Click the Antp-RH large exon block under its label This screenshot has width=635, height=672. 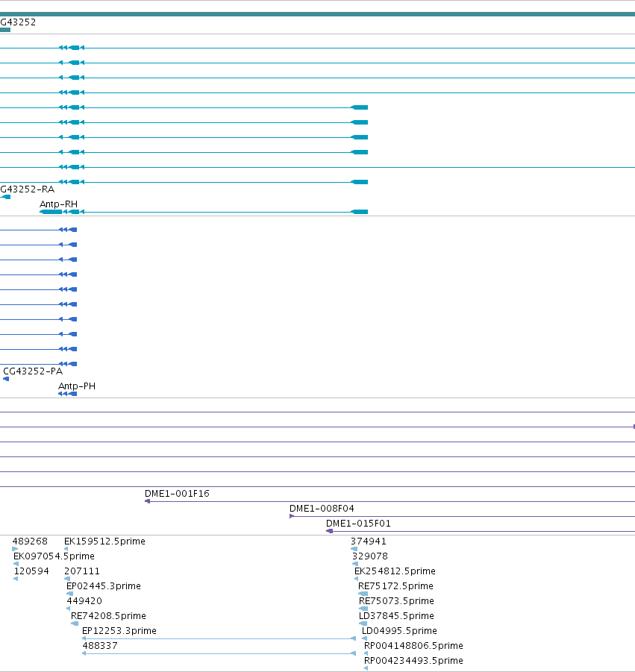51,212
